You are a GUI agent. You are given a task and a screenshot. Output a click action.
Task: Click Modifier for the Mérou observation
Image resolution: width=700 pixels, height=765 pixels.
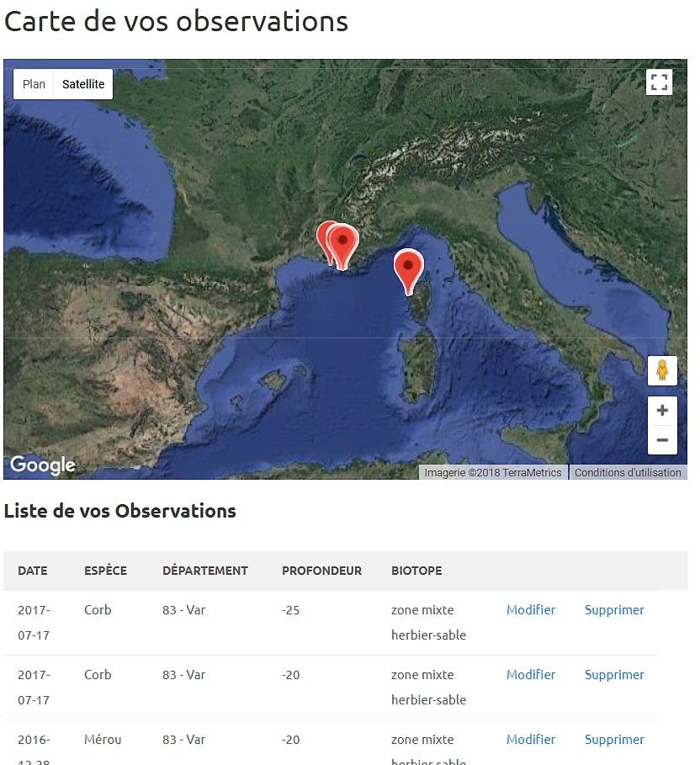click(x=531, y=740)
